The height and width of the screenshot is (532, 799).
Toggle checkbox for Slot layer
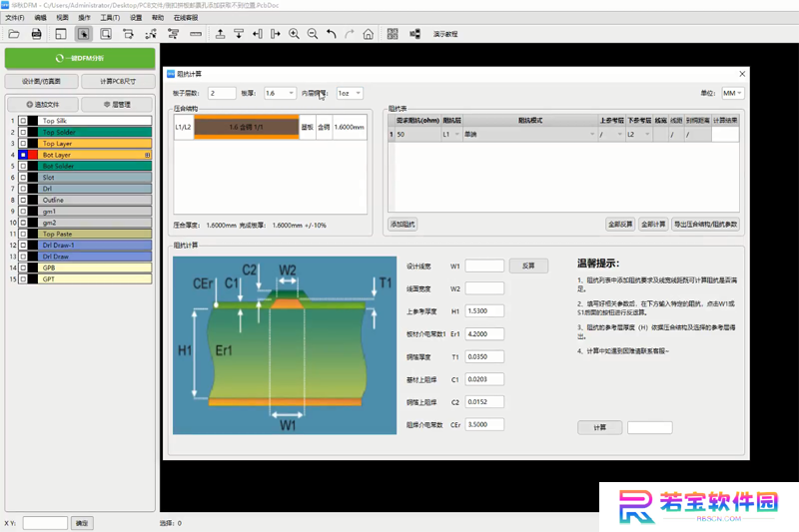[23, 177]
